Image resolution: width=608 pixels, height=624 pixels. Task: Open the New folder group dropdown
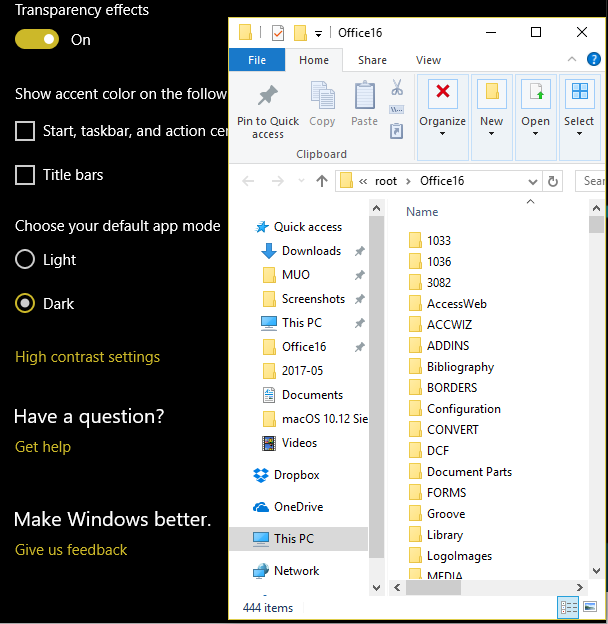491,117
